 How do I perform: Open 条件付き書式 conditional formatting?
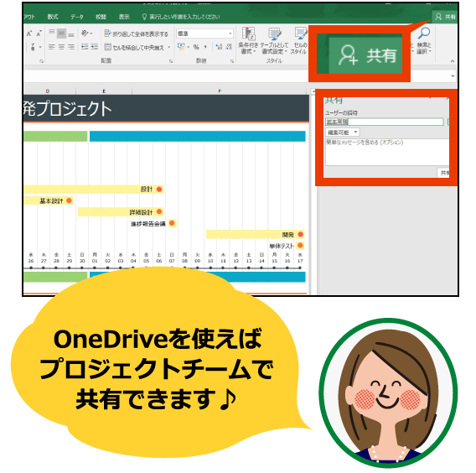tap(248, 41)
